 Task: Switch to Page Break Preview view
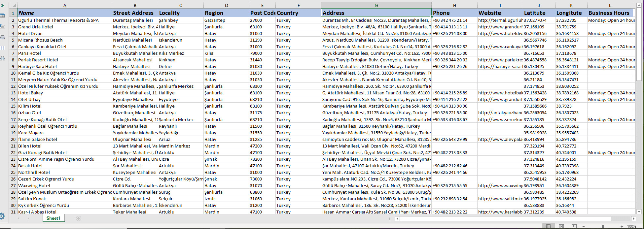574,226
